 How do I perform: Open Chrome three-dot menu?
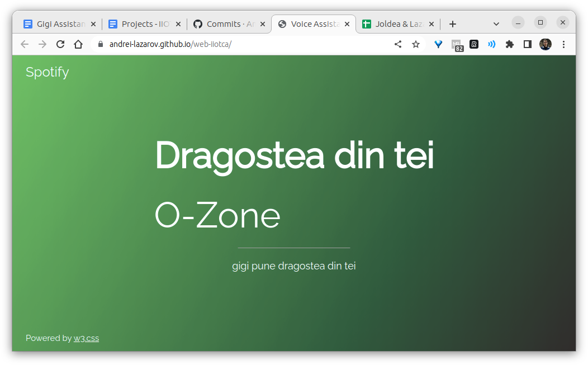point(563,44)
